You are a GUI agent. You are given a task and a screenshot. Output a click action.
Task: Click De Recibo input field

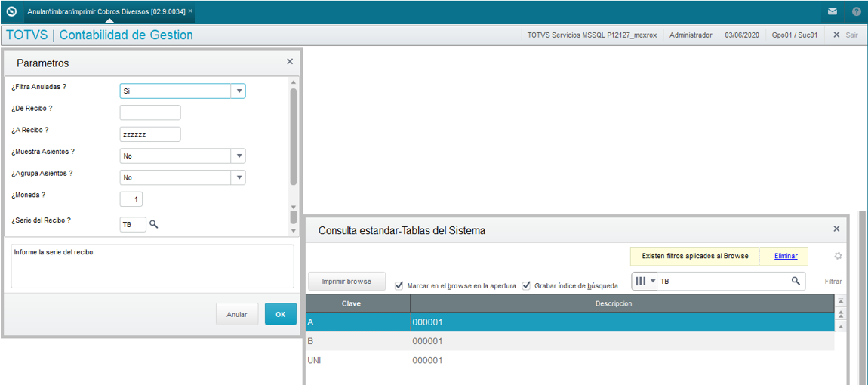click(x=150, y=112)
